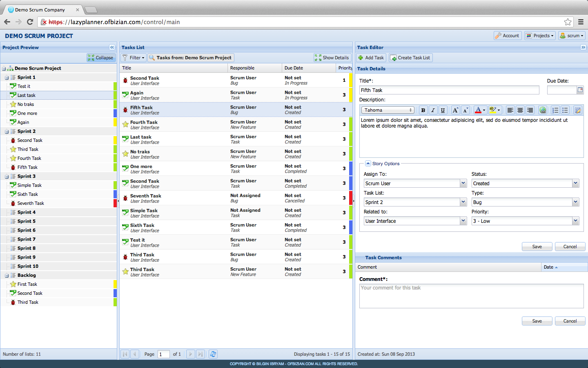Underline text in the task description
Viewport: 588px width, 368px height.
[443, 110]
